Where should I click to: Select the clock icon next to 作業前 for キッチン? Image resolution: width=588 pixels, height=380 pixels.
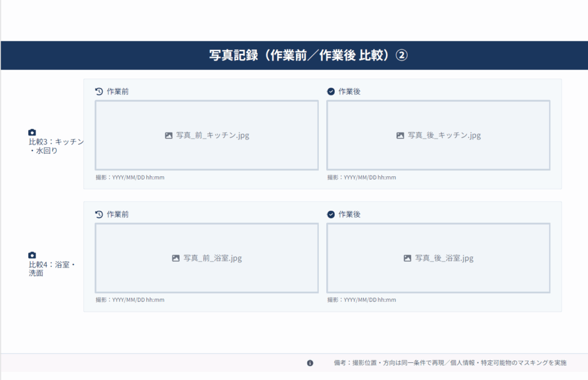pos(99,90)
